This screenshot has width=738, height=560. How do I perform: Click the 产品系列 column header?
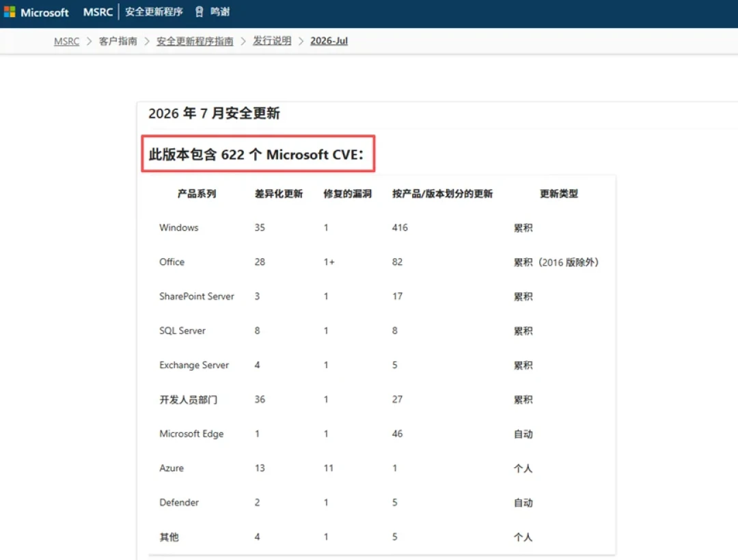coord(197,194)
